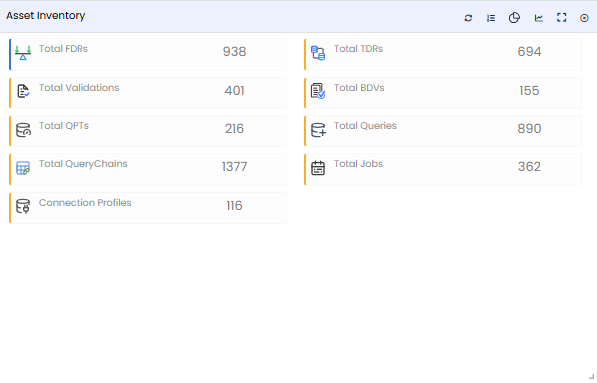Click the Total FDRs scale icon

[23, 53]
